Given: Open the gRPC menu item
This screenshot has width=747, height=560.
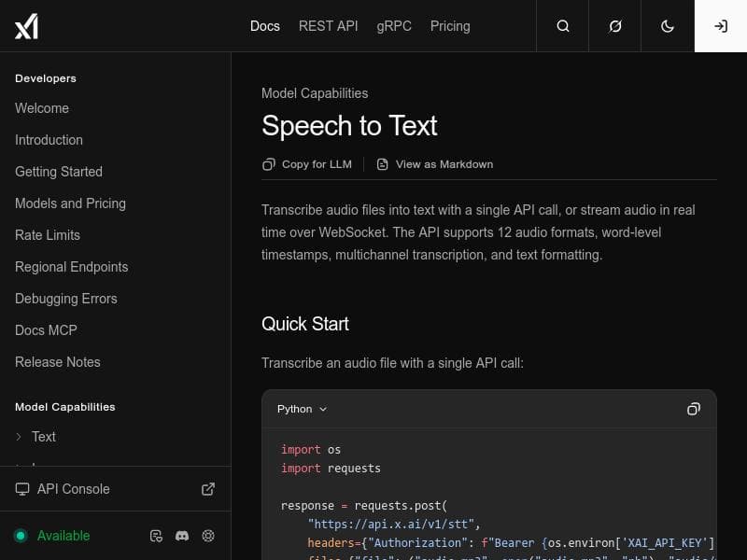Looking at the screenshot, I should (x=394, y=26).
